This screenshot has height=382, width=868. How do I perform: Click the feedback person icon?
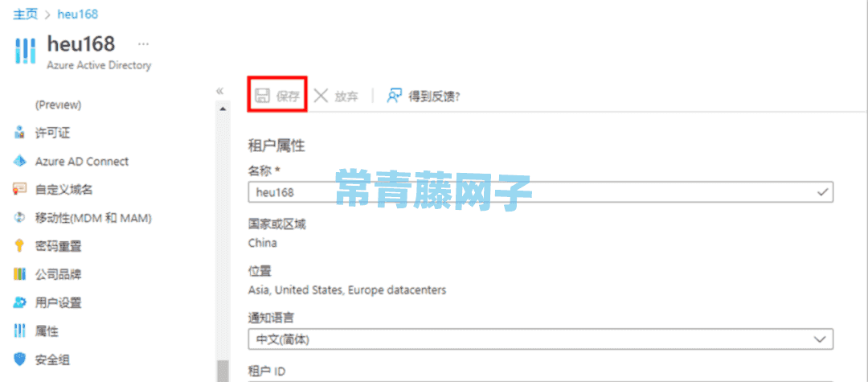pos(394,96)
